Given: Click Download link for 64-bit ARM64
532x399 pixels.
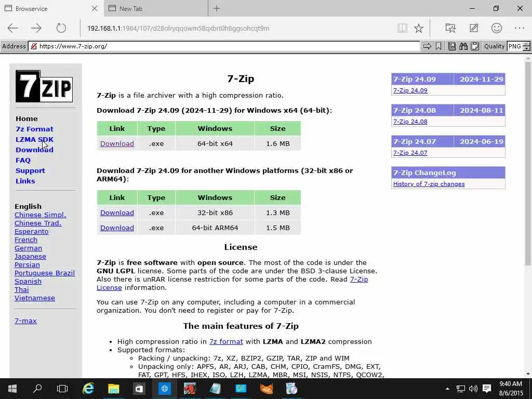Looking at the screenshot, I should 117,228.
